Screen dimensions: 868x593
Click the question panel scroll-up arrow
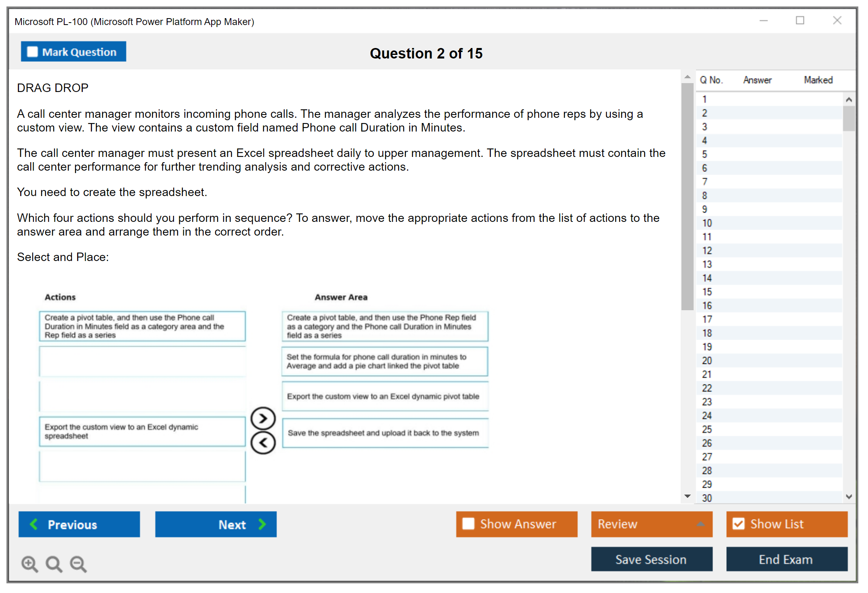tap(687, 77)
